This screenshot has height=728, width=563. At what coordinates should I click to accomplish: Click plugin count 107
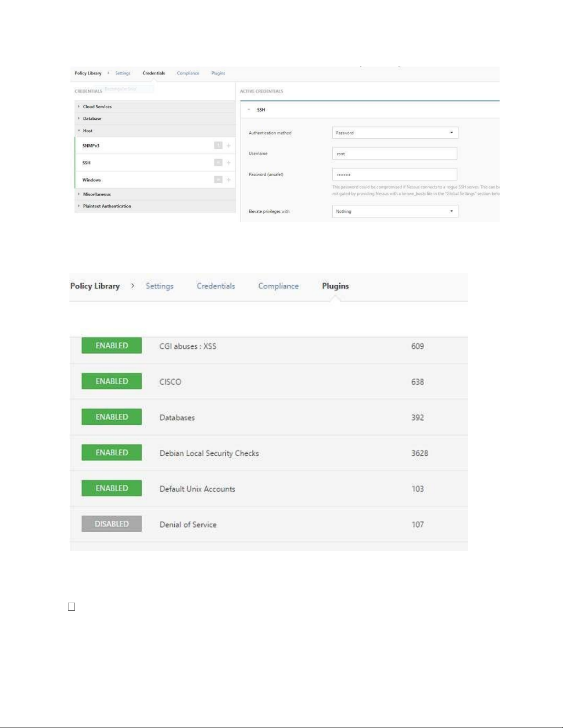(x=417, y=525)
